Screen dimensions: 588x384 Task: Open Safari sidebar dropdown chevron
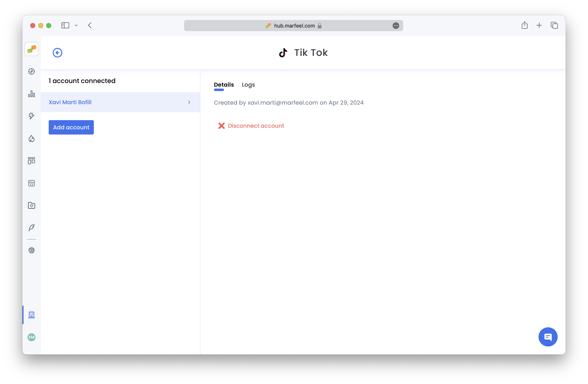point(76,26)
